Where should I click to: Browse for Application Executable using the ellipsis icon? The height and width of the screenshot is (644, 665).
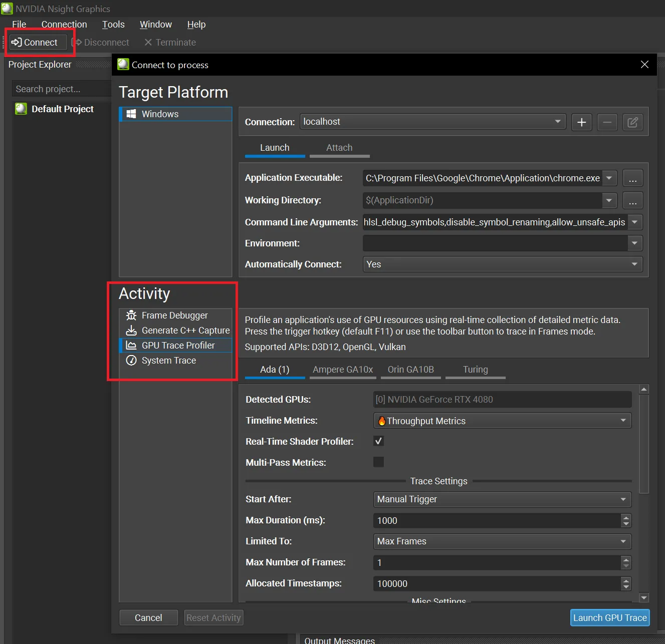tap(632, 178)
